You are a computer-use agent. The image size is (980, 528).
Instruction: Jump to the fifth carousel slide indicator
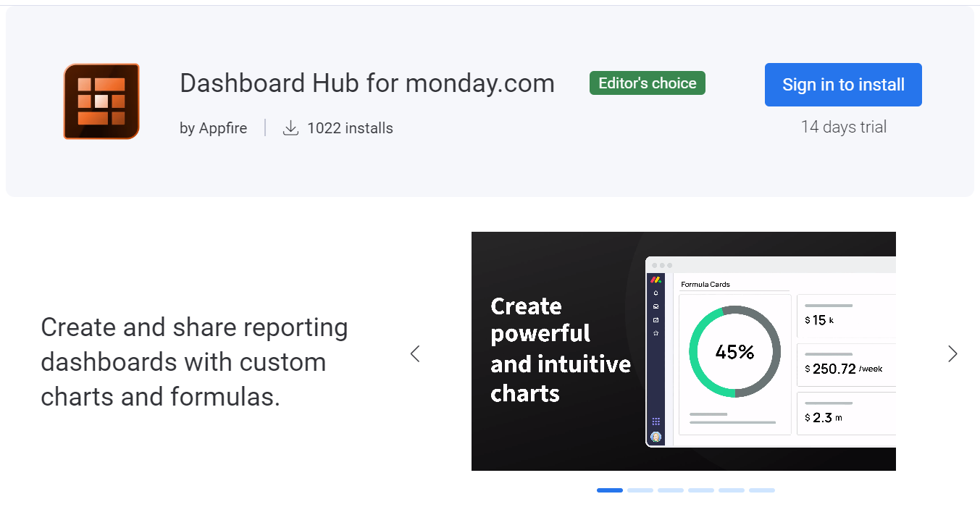click(x=732, y=490)
